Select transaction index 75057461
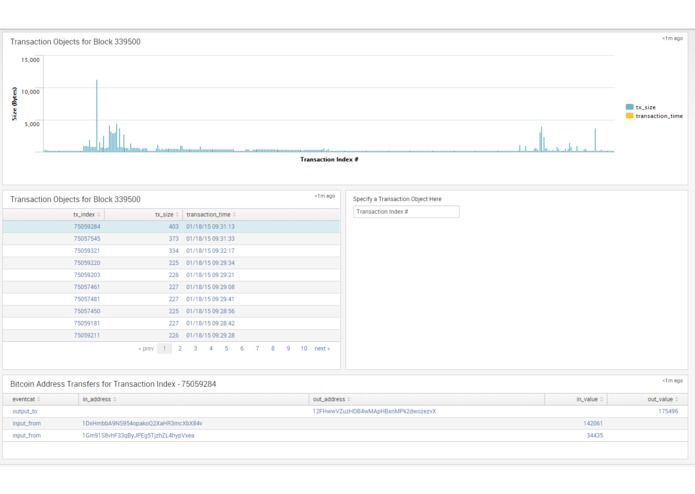 [x=87, y=287]
